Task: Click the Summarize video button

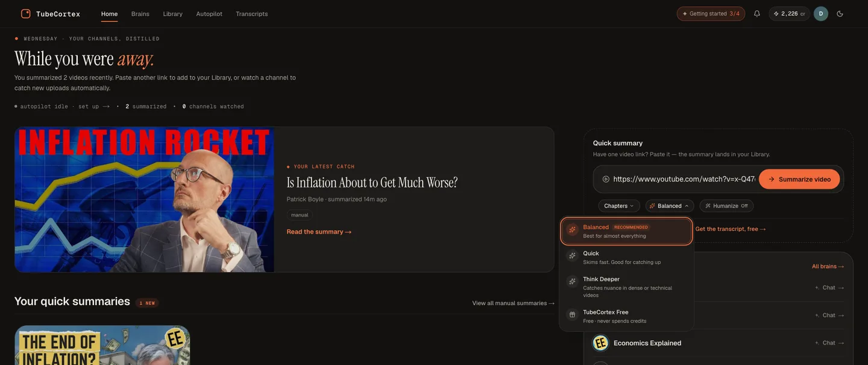Action: click(x=799, y=179)
